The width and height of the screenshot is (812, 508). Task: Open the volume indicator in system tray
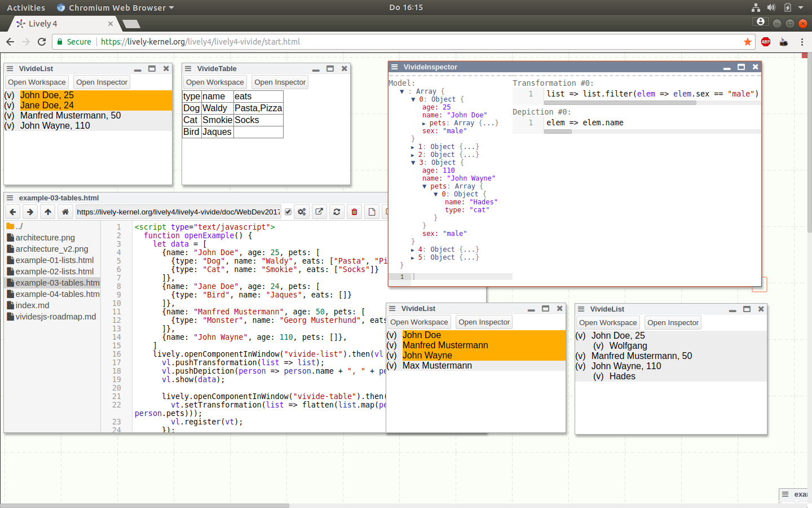point(771,7)
